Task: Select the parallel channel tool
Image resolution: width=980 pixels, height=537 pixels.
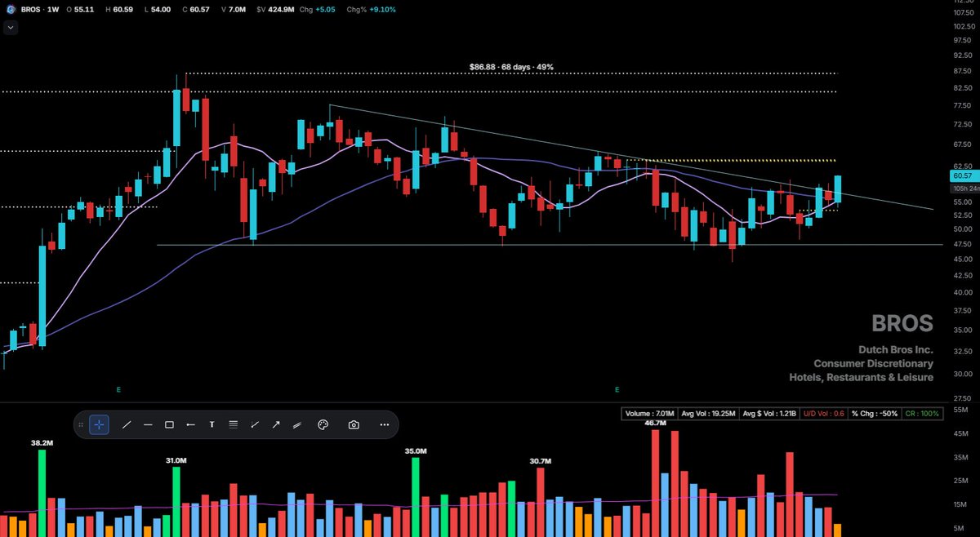Action: pyautogui.click(x=297, y=424)
